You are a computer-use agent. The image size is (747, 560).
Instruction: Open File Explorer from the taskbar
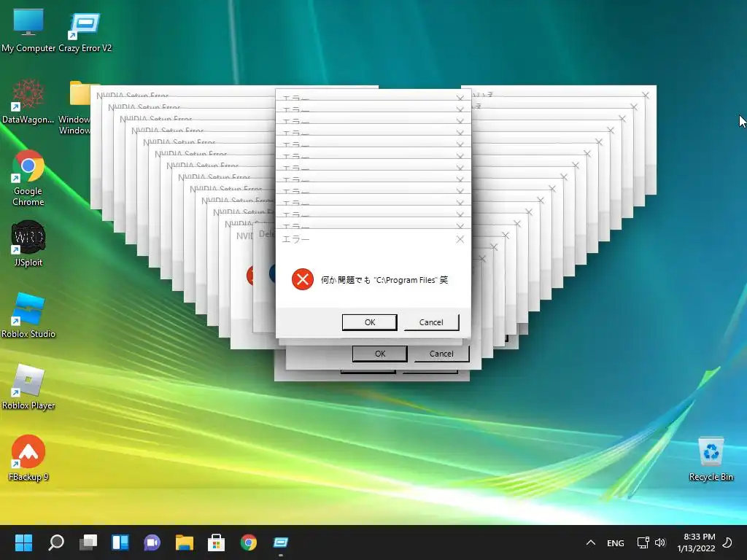point(185,542)
